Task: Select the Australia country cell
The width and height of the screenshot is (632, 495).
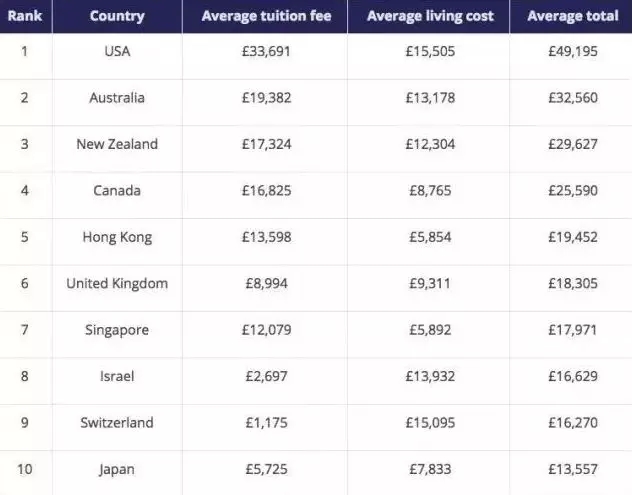Action: (x=117, y=97)
